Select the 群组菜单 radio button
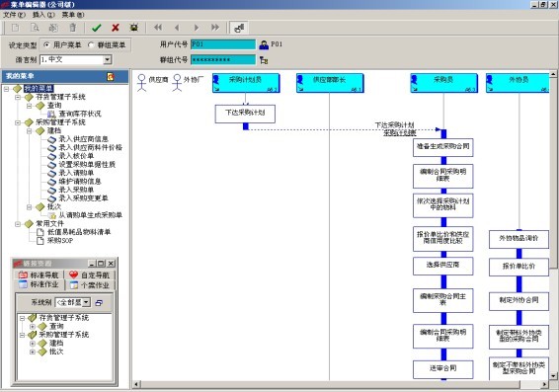Viewport: 559px width, 392px height. coord(91,44)
